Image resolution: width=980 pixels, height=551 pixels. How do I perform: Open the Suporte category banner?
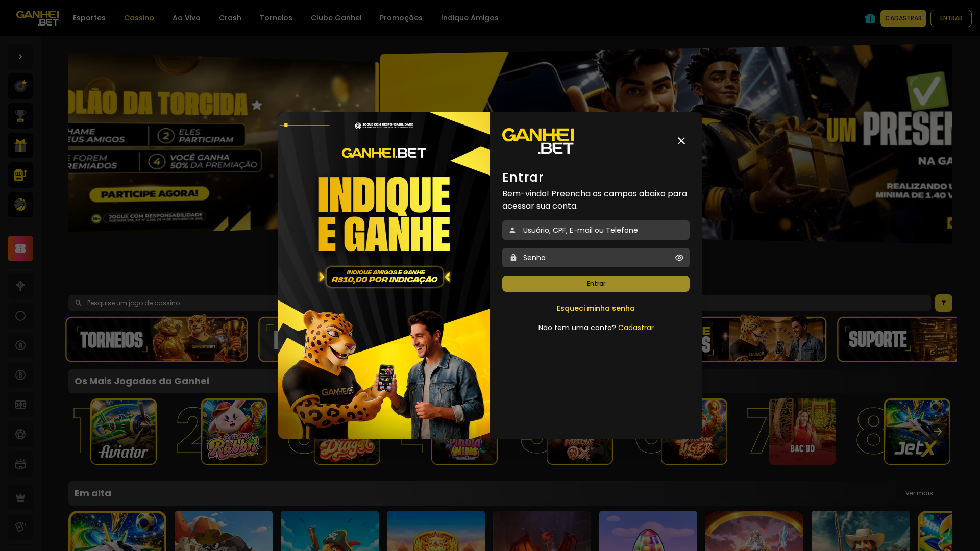click(x=897, y=339)
